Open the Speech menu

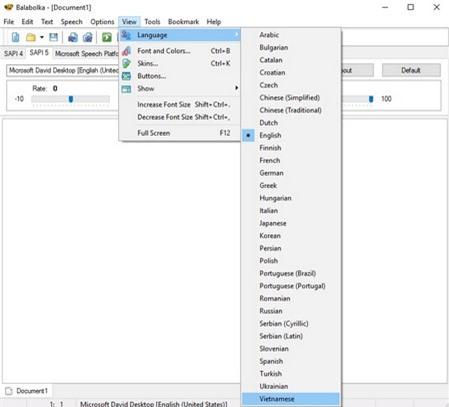71,22
